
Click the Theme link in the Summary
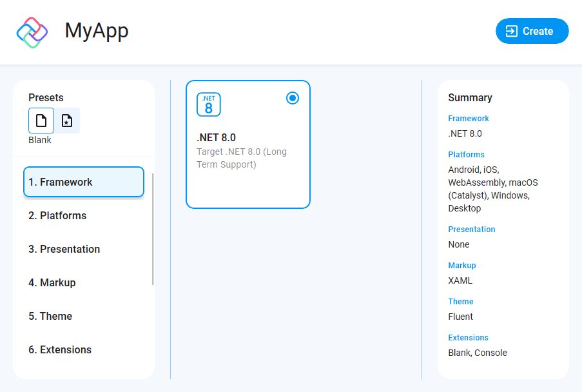(460, 301)
